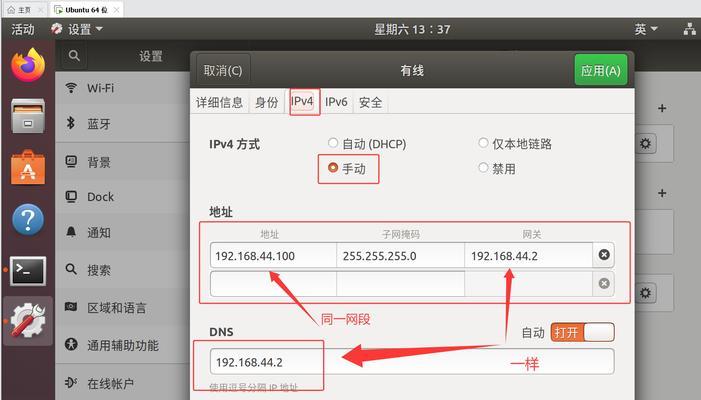Click the lower plus button behind dialog
The height and width of the screenshot is (400, 701).
[662, 193]
